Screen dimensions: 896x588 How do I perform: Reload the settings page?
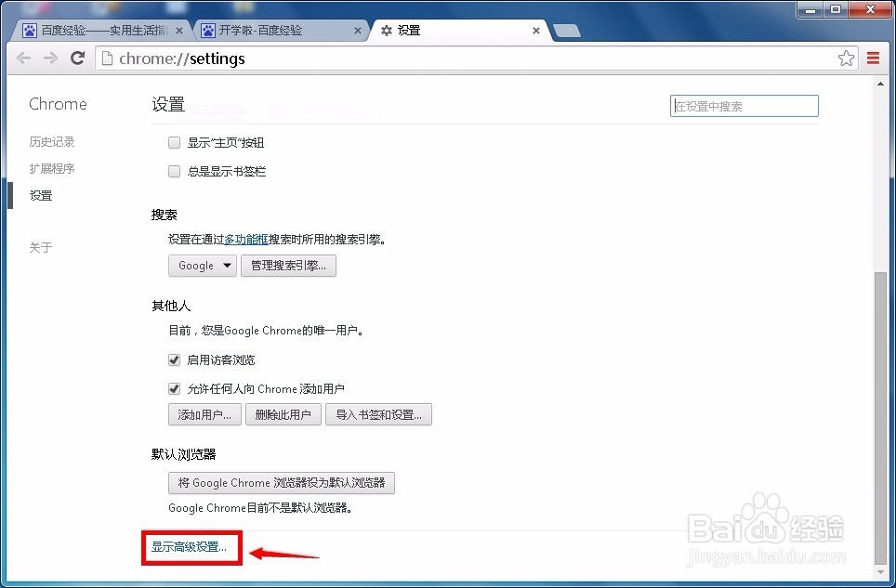pos(78,58)
